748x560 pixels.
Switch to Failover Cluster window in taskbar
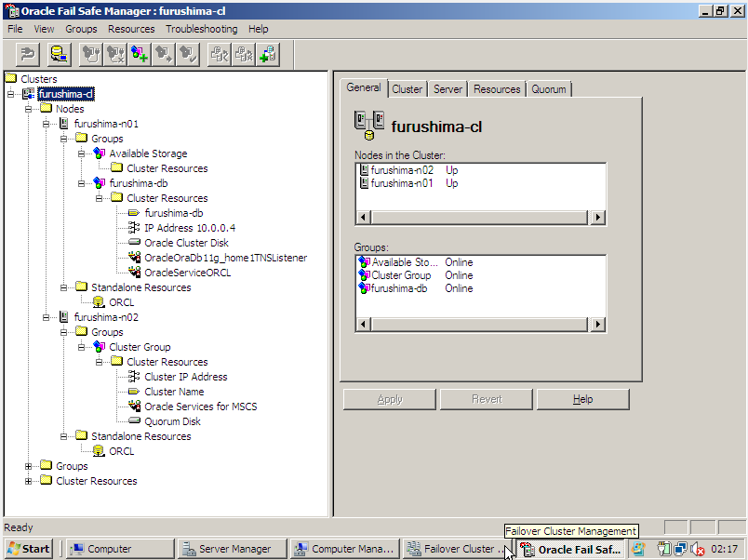pos(457,549)
